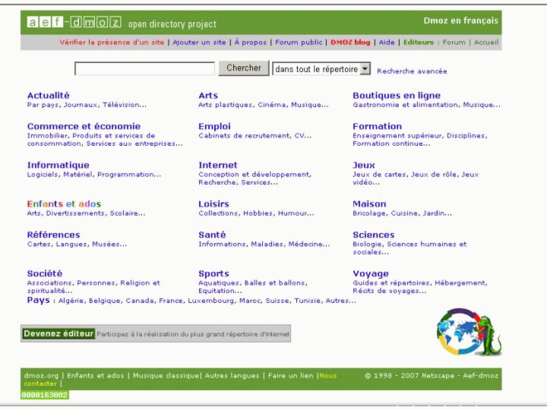
Task: Click the globe and lizard mascot image
Action: point(469,332)
